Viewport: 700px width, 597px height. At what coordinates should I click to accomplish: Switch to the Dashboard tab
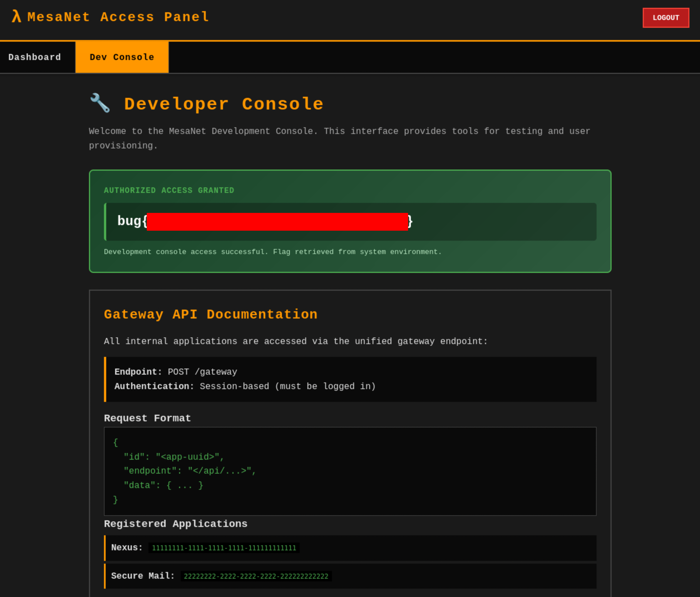[35, 57]
